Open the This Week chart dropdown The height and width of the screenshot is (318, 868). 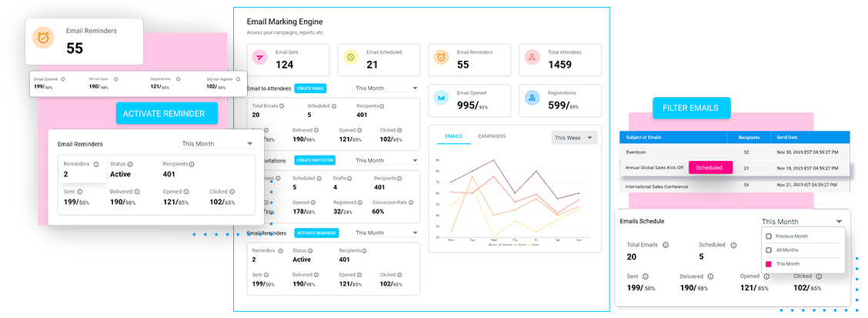575,138
